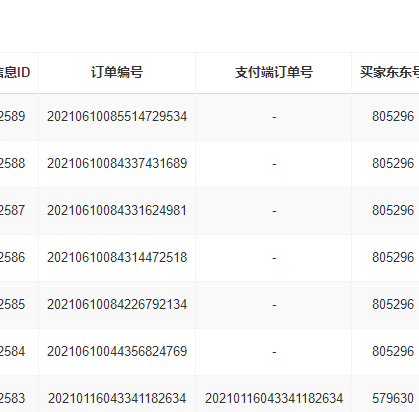Click the dash payment cell for order ending 31689
The width and height of the screenshot is (419, 412).
274,164
